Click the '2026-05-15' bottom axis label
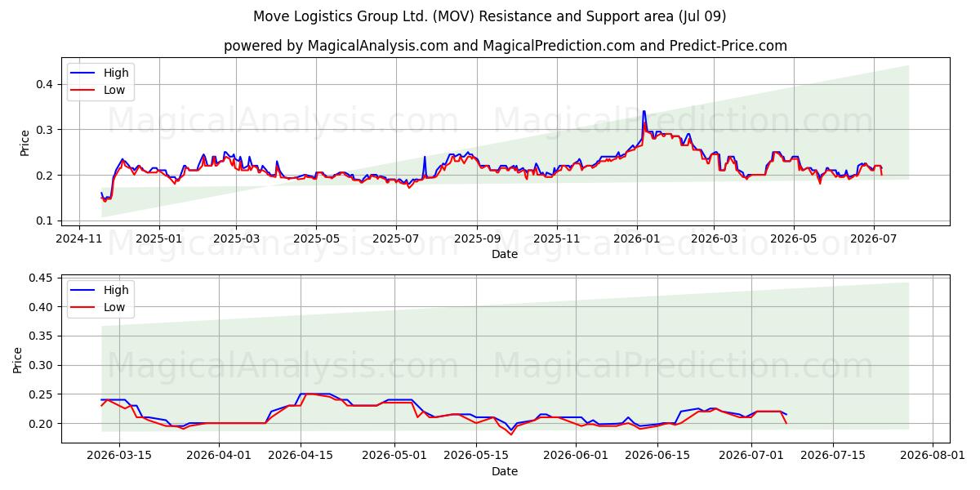 [475, 457]
